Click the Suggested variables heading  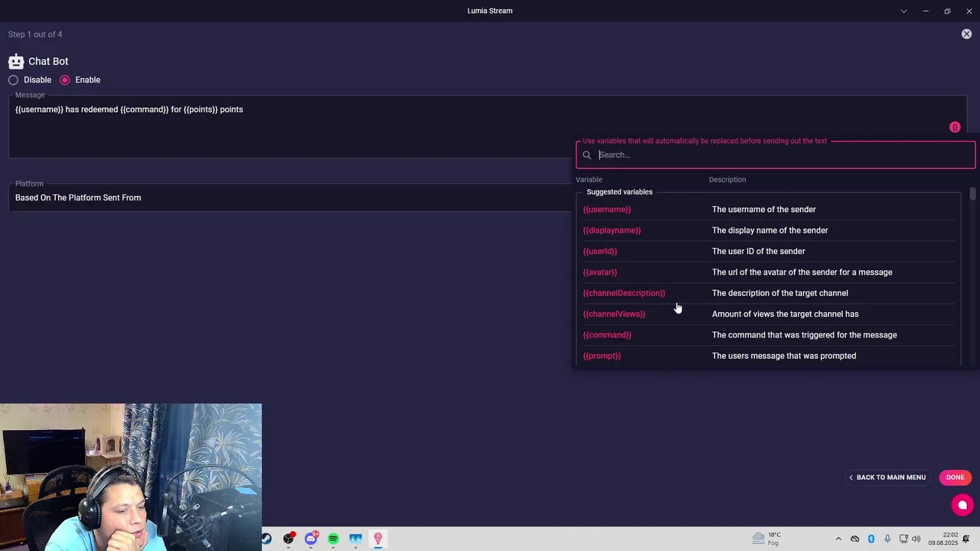click(619, 192)
